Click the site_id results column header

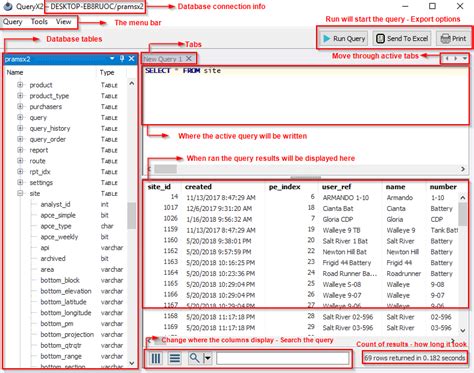pos(159,187)
